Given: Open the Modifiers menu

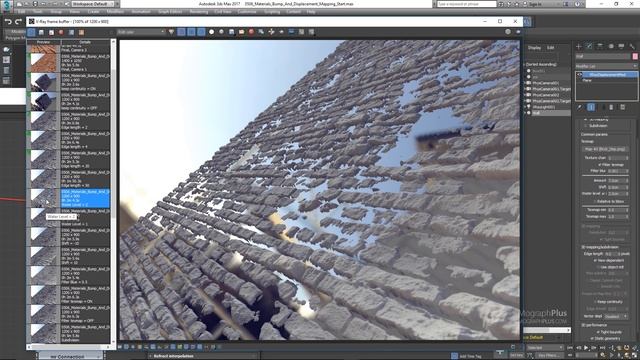Looking at the screenshot, I should click(x=116, y=12).
